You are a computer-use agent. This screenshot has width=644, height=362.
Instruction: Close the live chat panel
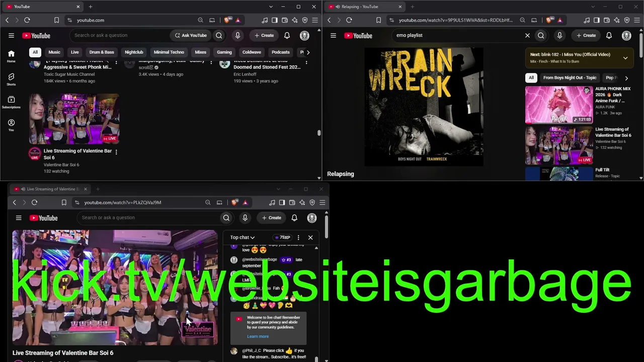(x=310, y=238)
